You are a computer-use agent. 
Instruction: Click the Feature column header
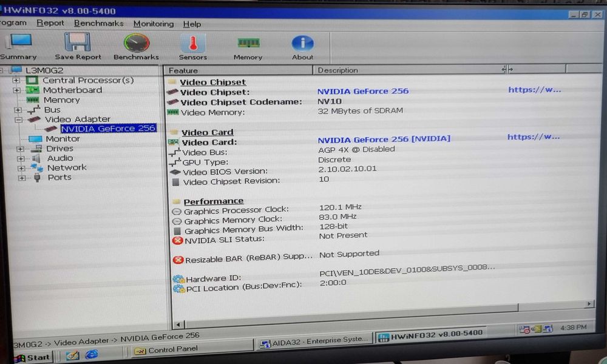pyautogui.click(x=238, y=70)
